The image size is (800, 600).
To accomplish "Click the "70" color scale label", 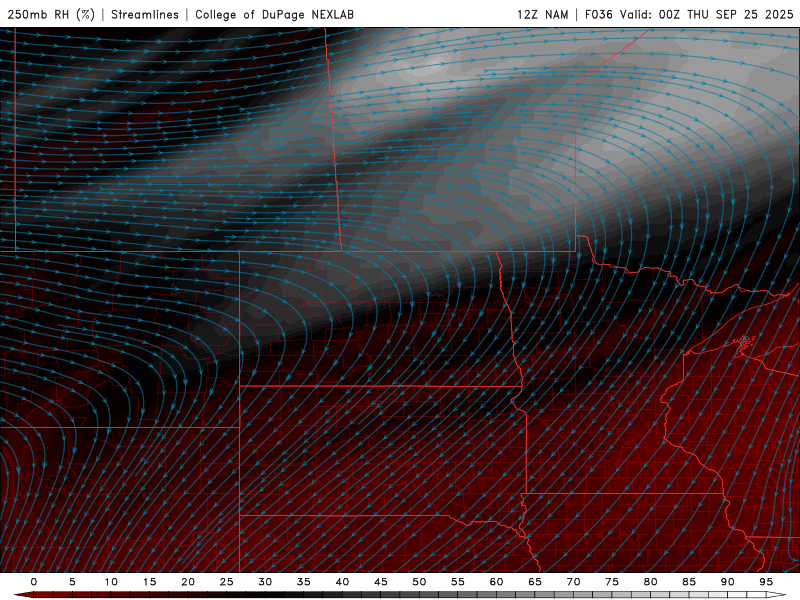I will 573,582.
